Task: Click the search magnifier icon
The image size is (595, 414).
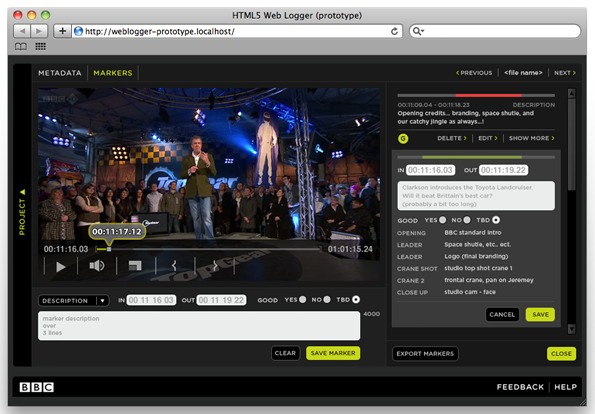Action: [418, 31]
